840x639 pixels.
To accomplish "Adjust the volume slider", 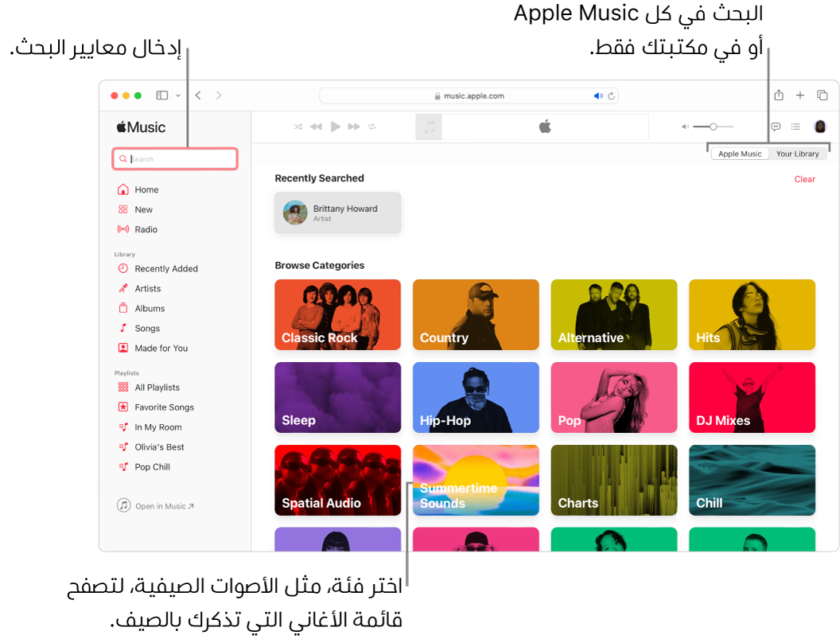I will [x=713, y=127].
